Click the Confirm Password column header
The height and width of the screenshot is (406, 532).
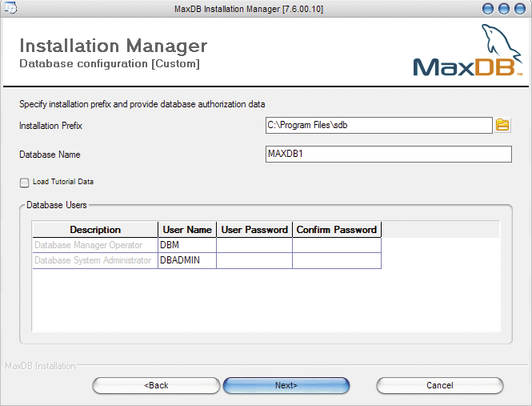[x=337, y=230]
